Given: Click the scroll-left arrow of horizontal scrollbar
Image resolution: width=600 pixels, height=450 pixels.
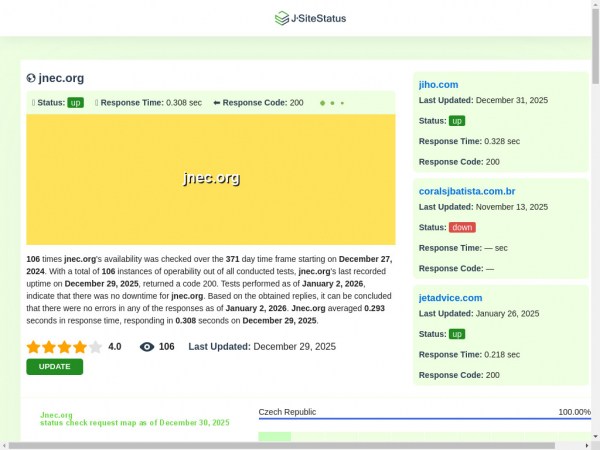Looking at the screenshot, I should 4,446.
